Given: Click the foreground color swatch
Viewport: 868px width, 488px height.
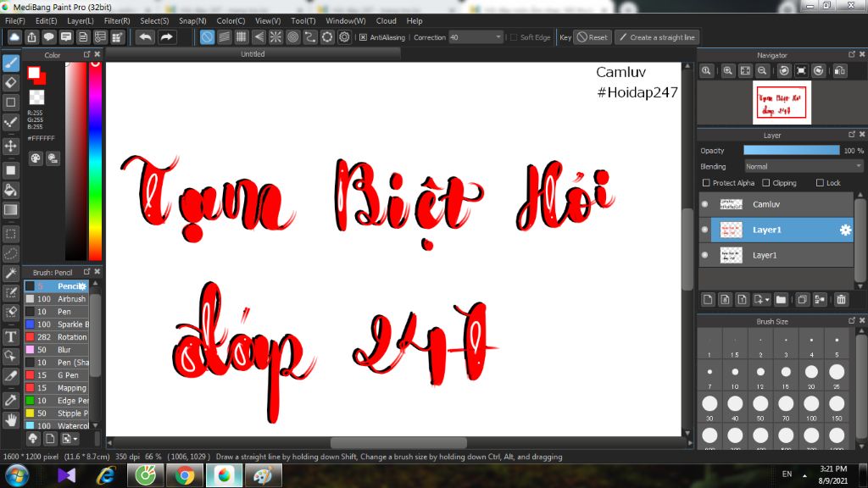Looking at the screenshot, I should [34, 73].
